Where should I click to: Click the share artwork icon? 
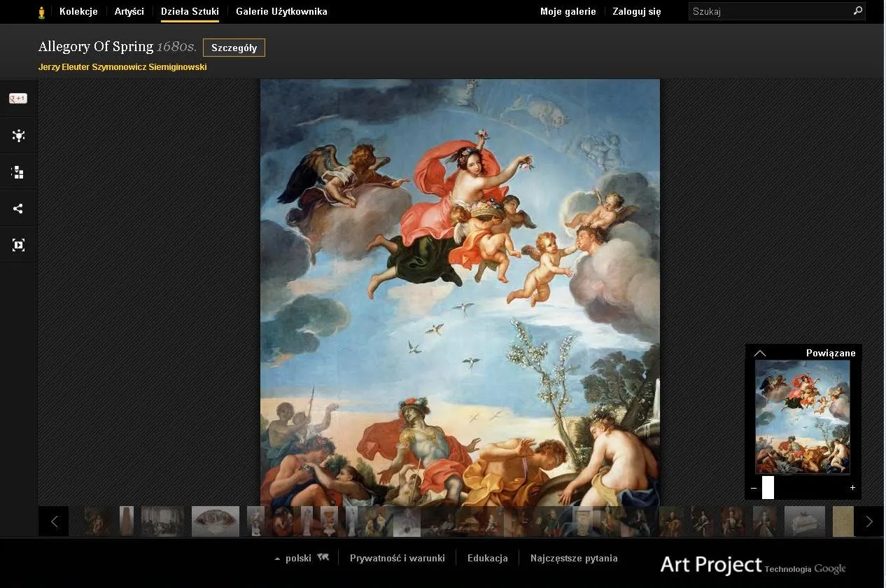point(17,208)
